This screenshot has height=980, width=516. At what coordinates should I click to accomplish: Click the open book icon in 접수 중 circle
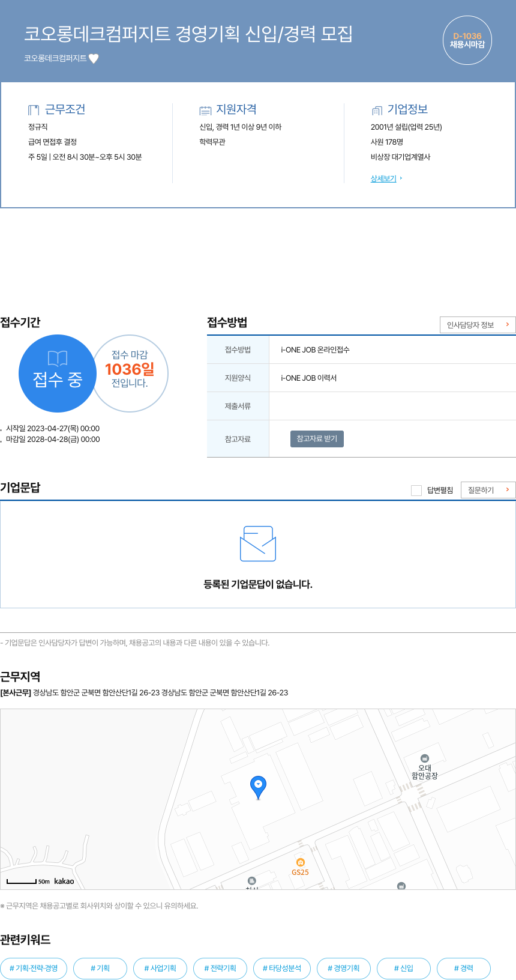click(58, 358)
